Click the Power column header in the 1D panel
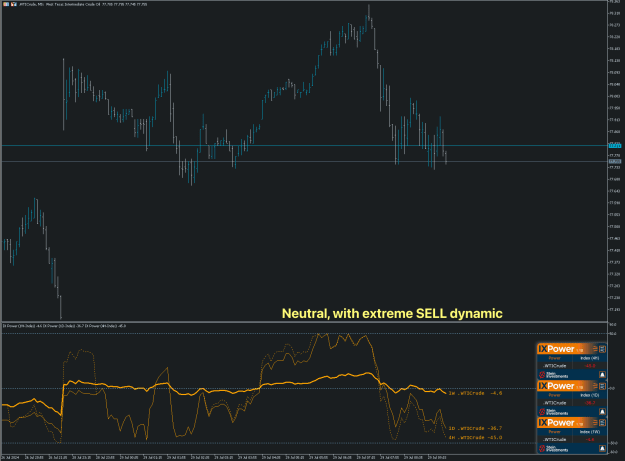Screen dimensions: 625x461 coord(554,395)
